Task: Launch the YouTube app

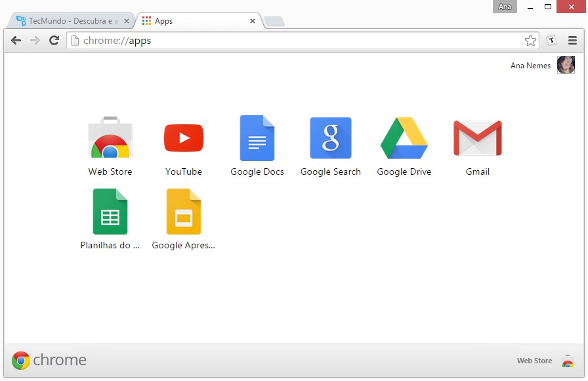Action: [184, 138]
